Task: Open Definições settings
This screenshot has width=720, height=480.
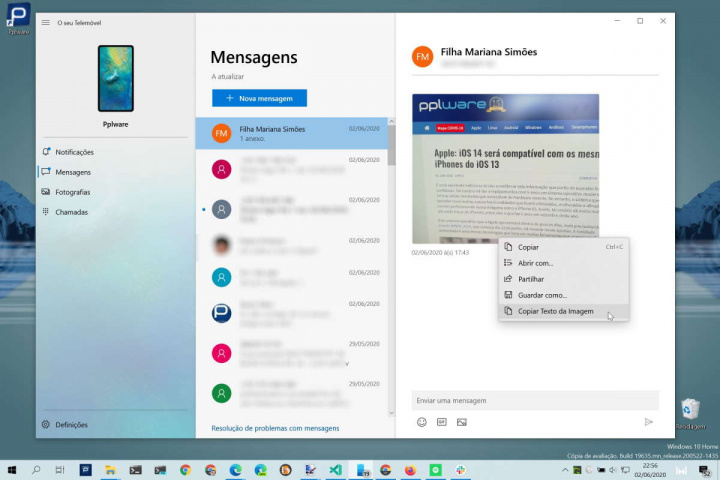Action: tap(71, 424)
